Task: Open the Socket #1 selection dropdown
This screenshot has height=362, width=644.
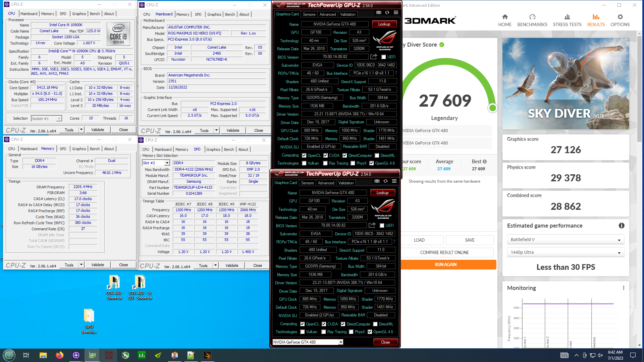Action: (x=47, y=118)
